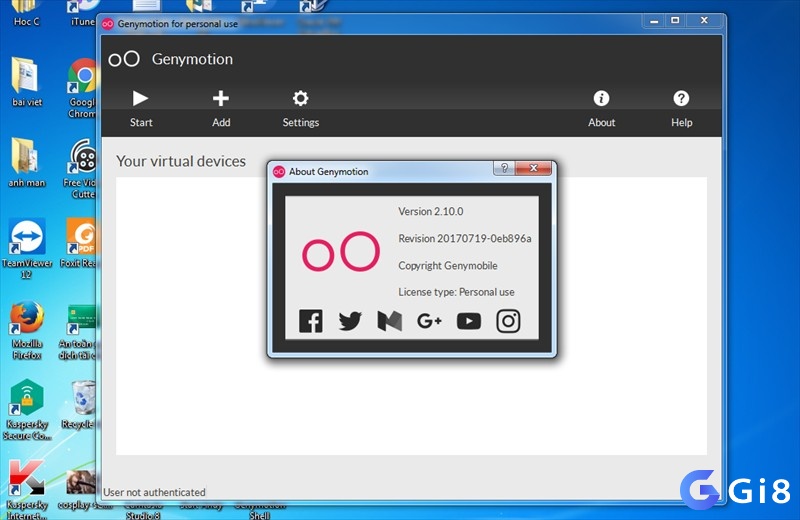Select the Free Video Cutter desktop shortcut
This screenshot has width=800, height=520.
(82, 169)
